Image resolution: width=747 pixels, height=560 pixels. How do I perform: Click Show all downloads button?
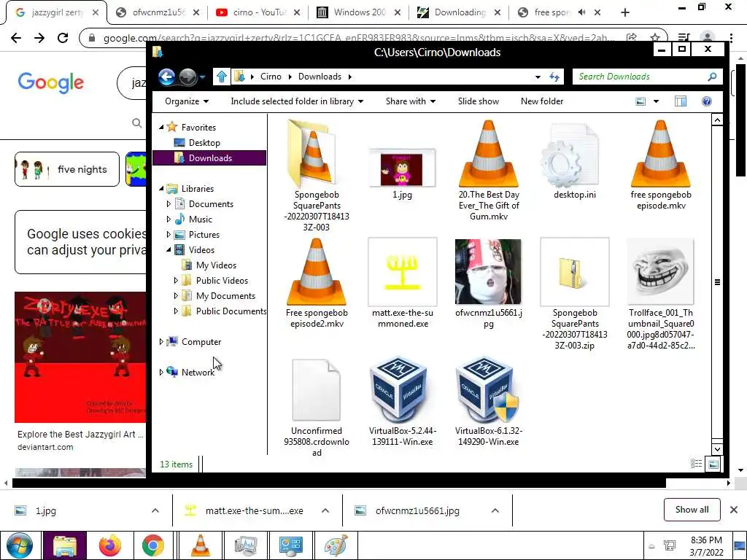point(692,510)
